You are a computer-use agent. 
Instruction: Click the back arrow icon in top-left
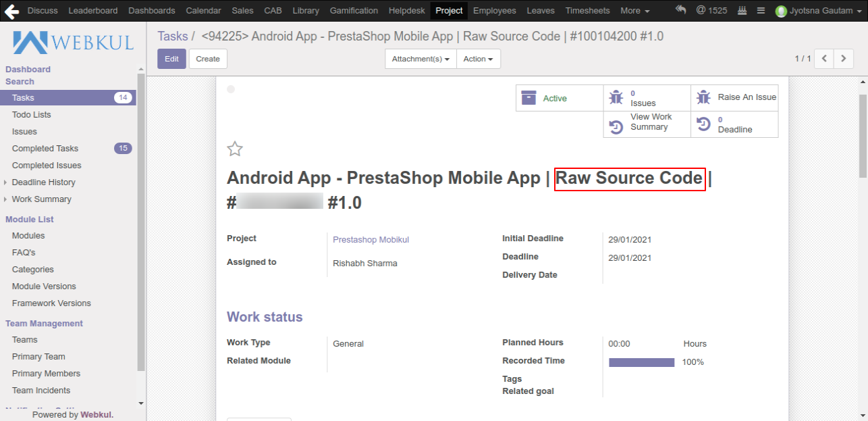coord(11,10)
